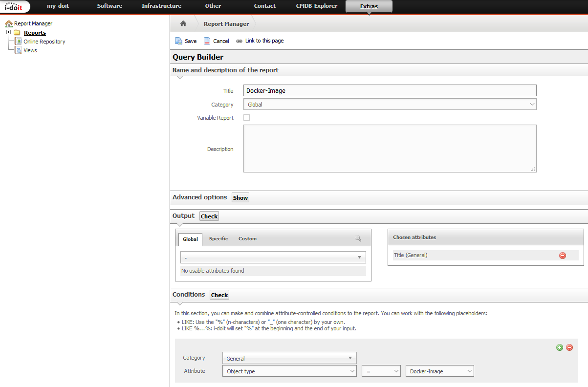588x387 pixels.
Task: Open the output attribute category dropdown
Action: (273, 258)
